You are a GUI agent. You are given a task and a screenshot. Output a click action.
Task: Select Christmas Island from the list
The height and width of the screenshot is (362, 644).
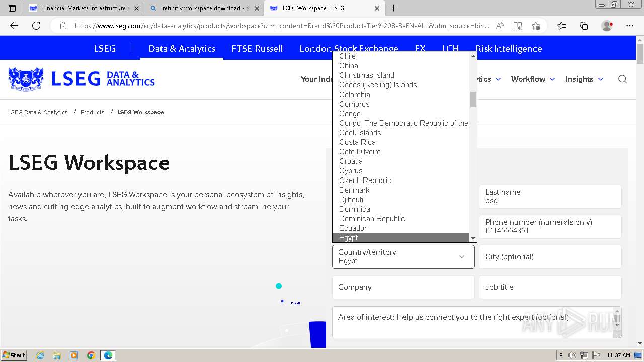coord(367,75)
